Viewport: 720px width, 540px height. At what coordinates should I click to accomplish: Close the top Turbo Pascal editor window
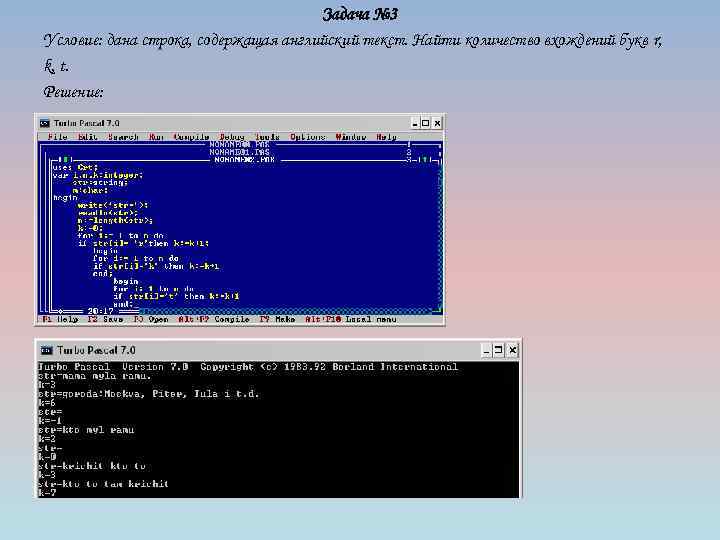(x=438, y=123)
